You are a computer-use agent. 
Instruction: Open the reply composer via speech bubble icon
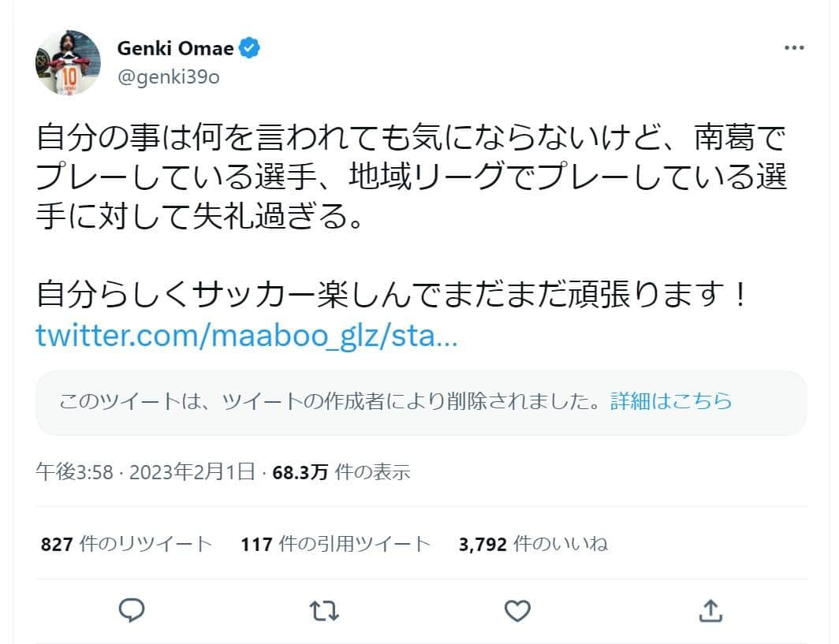pyautogui.click(x=132, y=610)
